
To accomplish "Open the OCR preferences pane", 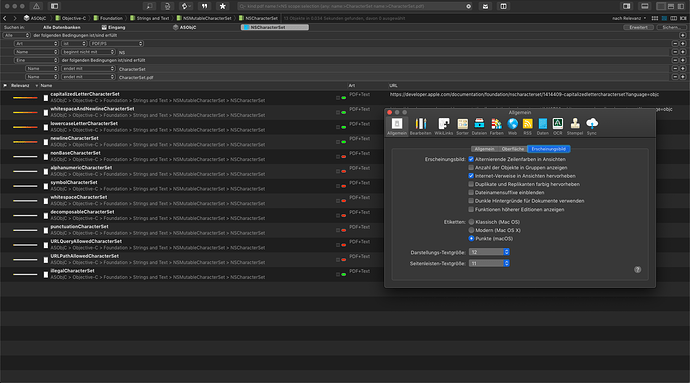I will 558,126.
